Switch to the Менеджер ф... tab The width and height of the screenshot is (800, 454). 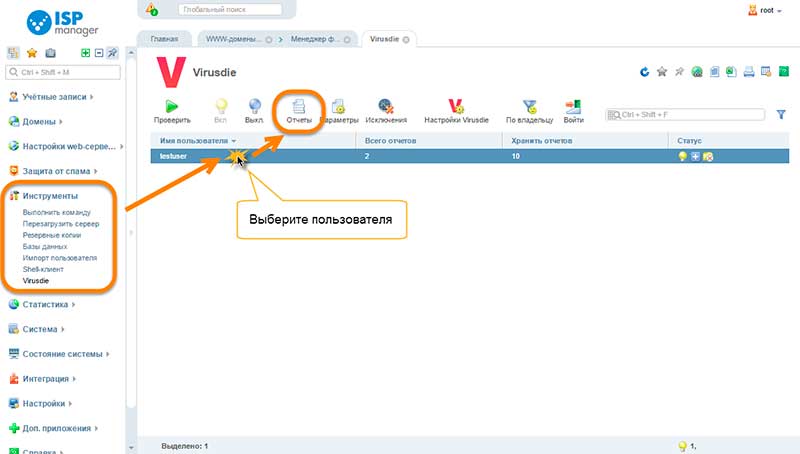click(x=315, y=39)
